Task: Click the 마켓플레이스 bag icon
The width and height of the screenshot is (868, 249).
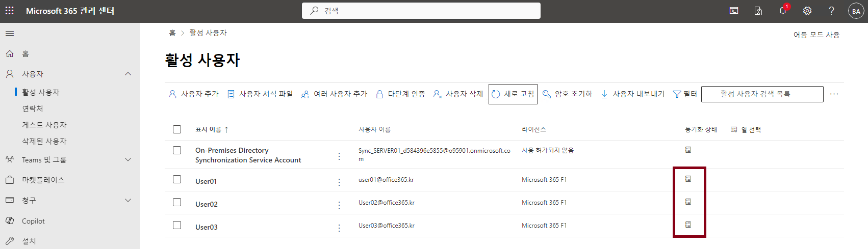Action: [x=10, y=180]
